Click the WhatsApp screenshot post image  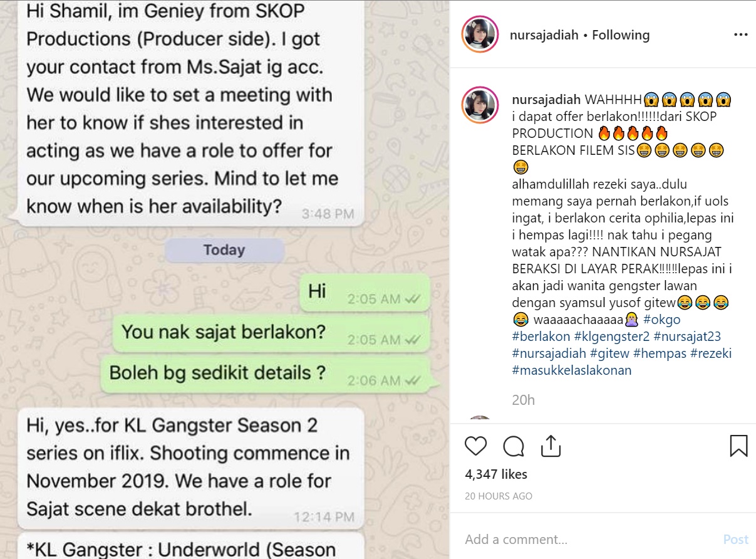[225, 279]
